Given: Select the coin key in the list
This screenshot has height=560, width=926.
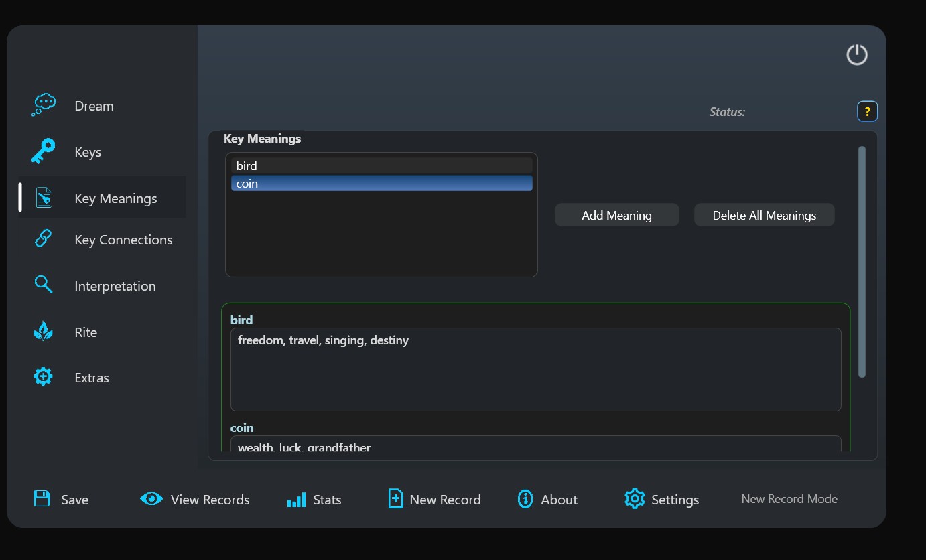Looking at the screenshot, I should (382, 183).
